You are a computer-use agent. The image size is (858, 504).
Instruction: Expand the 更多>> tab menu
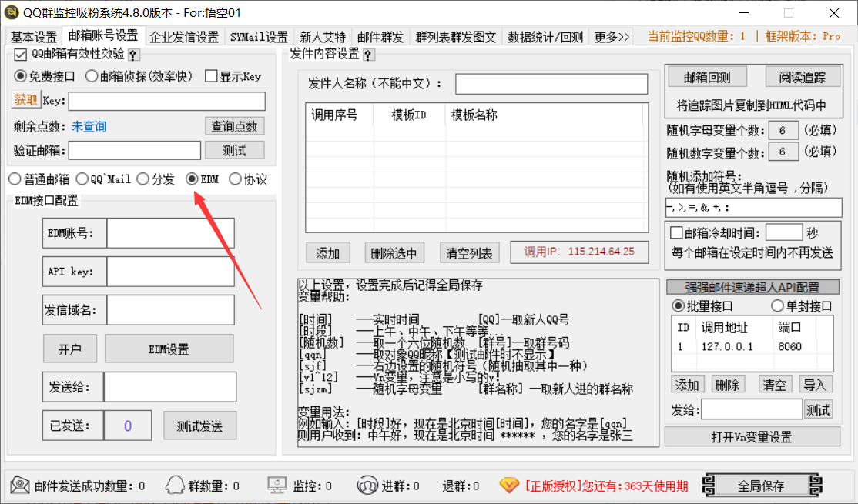[612, 37]
